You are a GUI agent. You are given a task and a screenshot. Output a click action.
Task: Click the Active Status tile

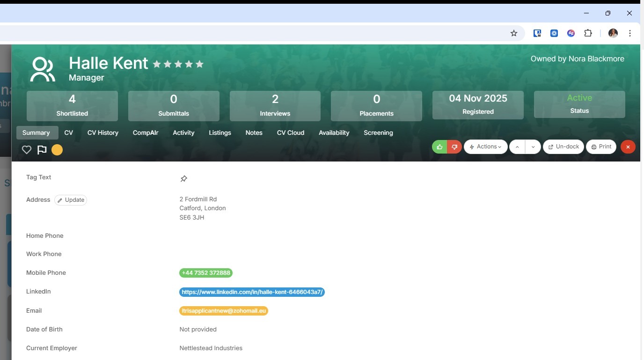pos(579,104)
